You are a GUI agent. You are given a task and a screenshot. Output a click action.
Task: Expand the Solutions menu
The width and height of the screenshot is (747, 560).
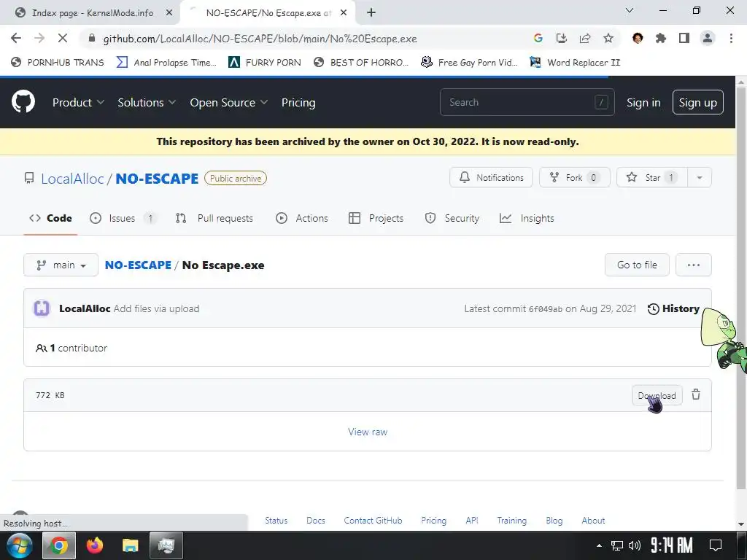(x=147, y=102)
